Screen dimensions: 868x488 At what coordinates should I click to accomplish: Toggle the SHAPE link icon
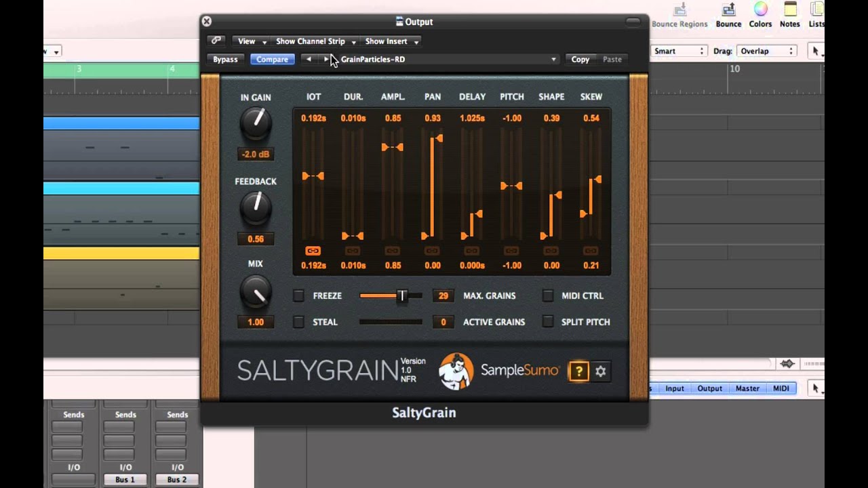[x=551, y=251]
